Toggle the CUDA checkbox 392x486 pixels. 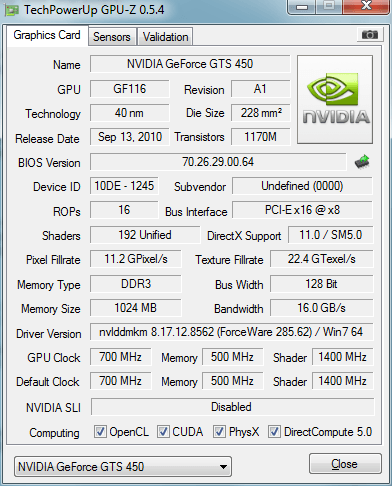click(163, 432)
